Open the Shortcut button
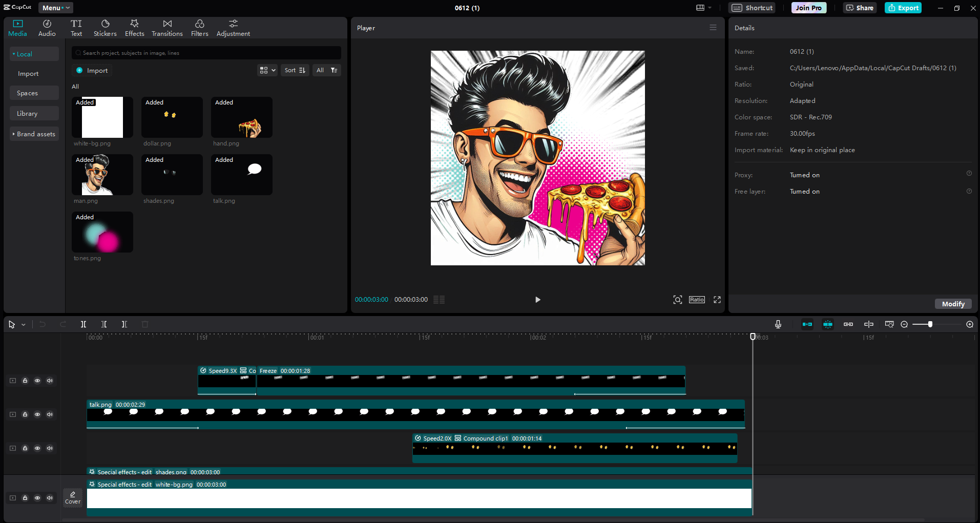Screen dimensions: 980x523 click(x=752, y=8)
